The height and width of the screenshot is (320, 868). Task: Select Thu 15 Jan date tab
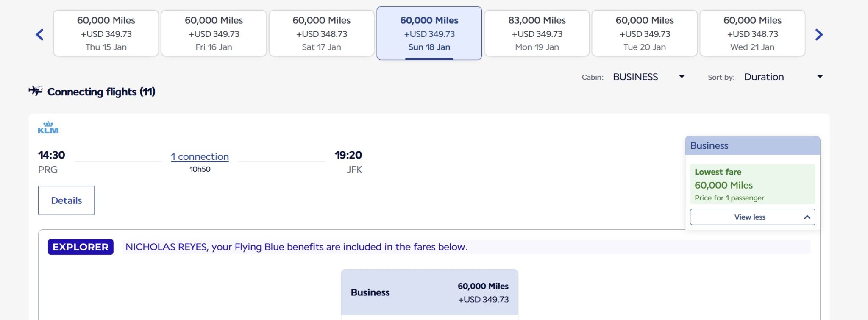[x=106, y=33]
